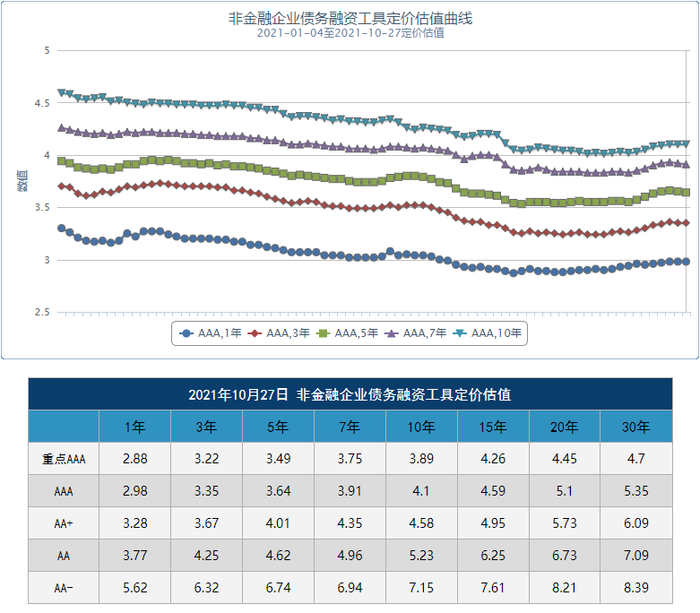
Task: Select the 15年 column header
Action: [x=493, y=427]
